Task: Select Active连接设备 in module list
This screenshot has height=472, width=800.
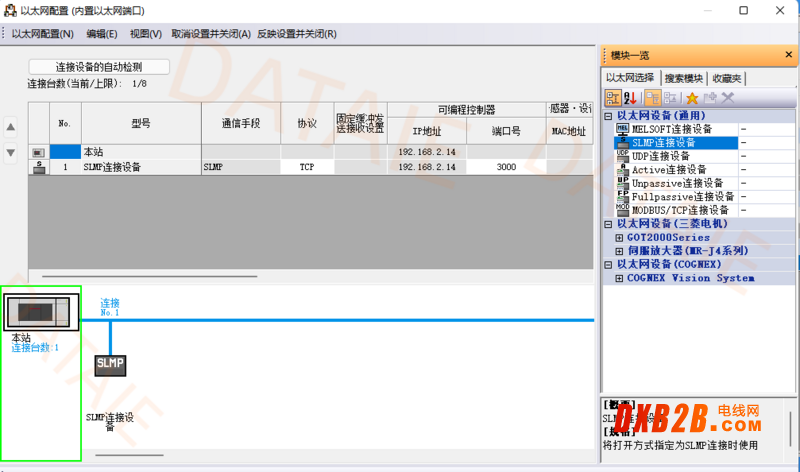Action: (669, 170)
